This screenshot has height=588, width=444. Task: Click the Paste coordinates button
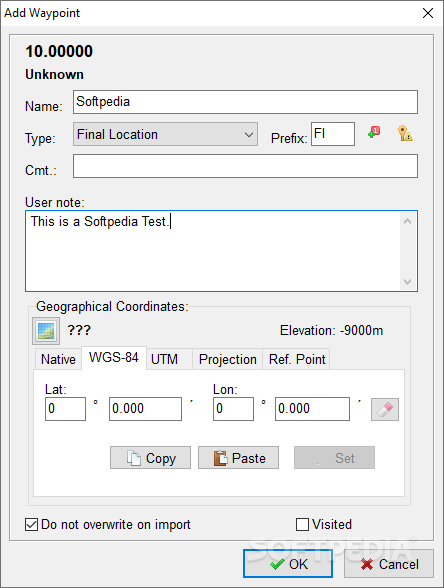(238, 458)
